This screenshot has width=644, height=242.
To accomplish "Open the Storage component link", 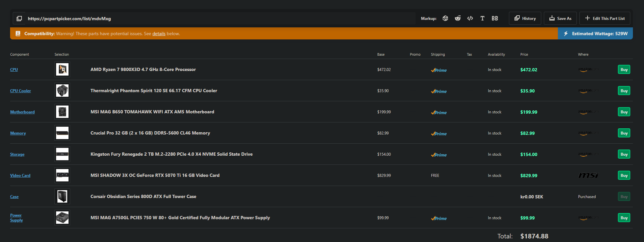I will 17,154.
